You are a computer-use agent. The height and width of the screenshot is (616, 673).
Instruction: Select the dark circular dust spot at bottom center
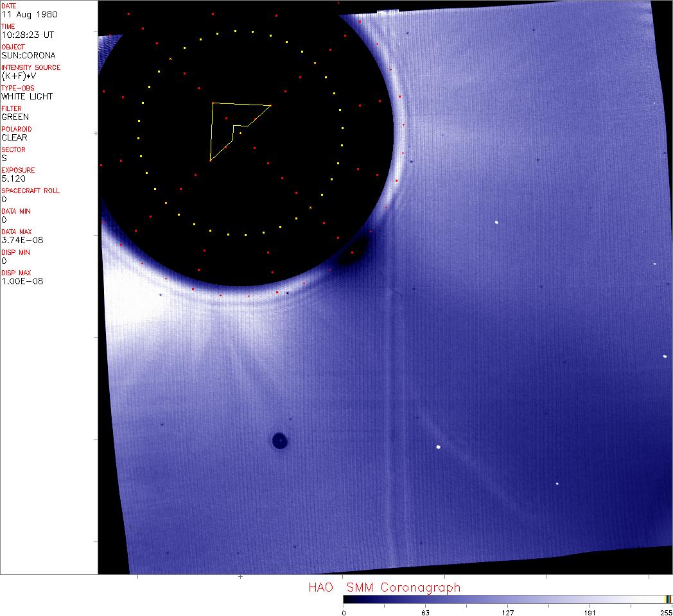point(279,440)
